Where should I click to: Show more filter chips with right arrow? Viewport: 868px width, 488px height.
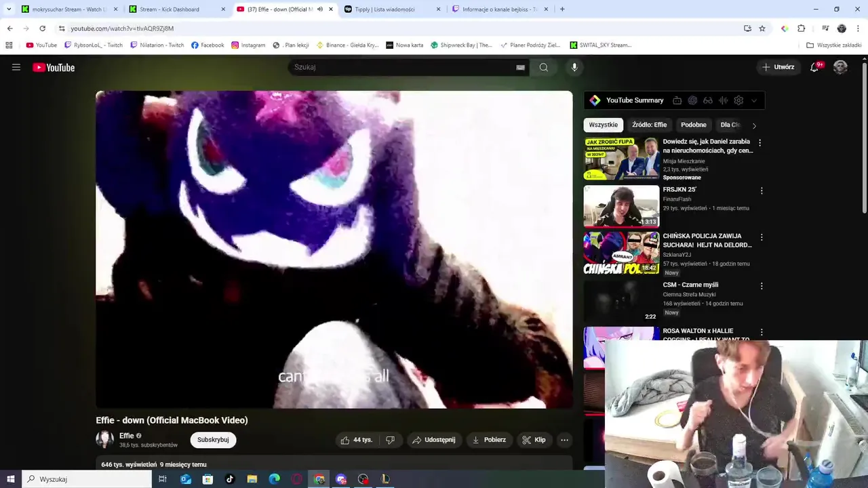pos(754,125)
